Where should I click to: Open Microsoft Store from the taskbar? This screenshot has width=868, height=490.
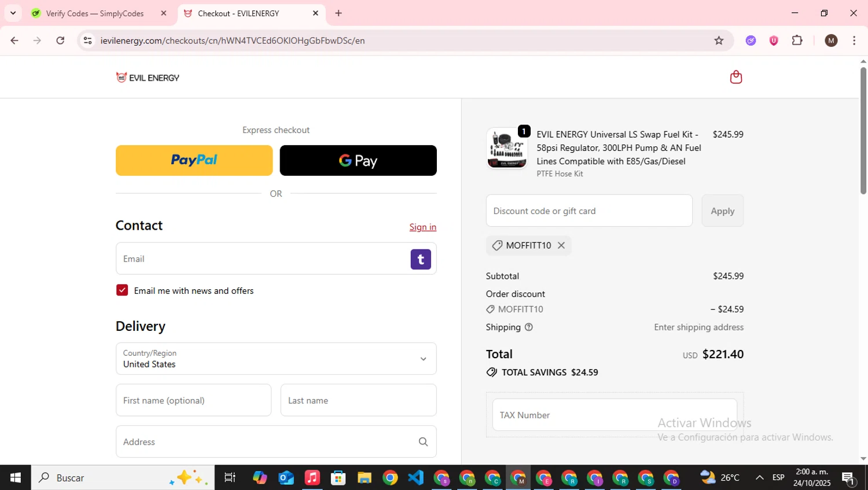[x=338, y=478]
